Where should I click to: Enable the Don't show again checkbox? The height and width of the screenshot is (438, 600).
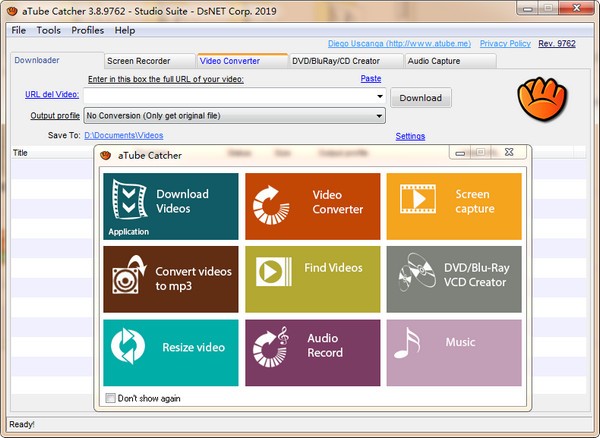[x=111, y=398]
